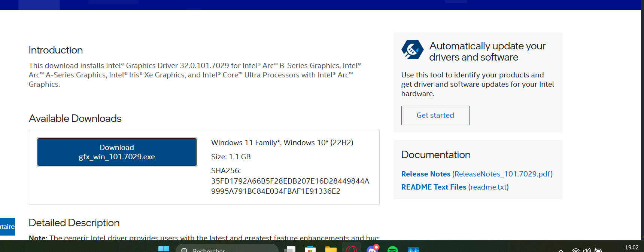Show hidden system tray icons

561,250
